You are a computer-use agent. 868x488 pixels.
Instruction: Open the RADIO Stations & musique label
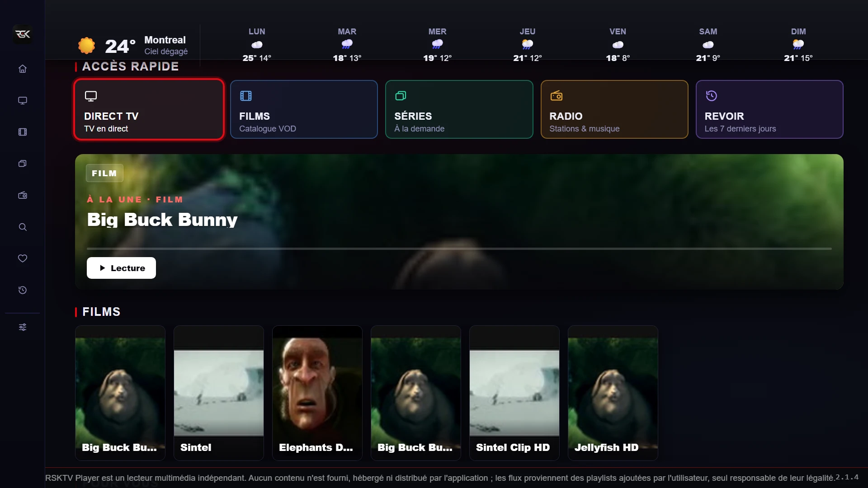point(584,122)
